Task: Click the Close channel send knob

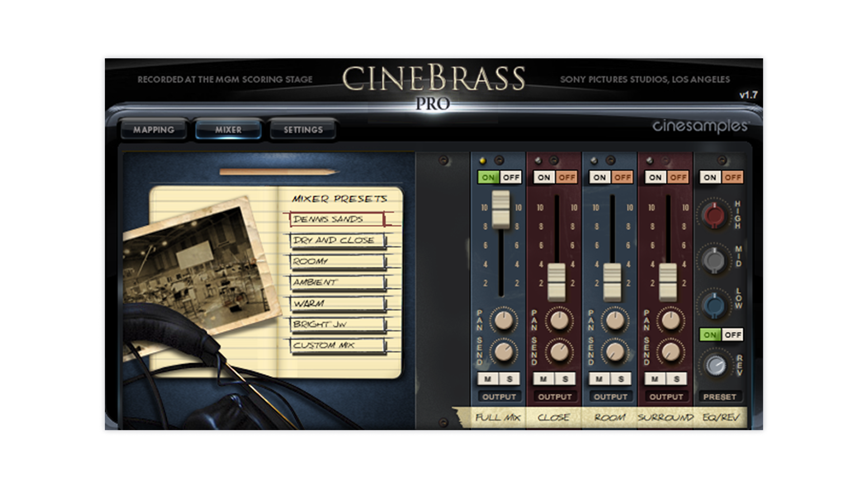Action: pos(559,352)
